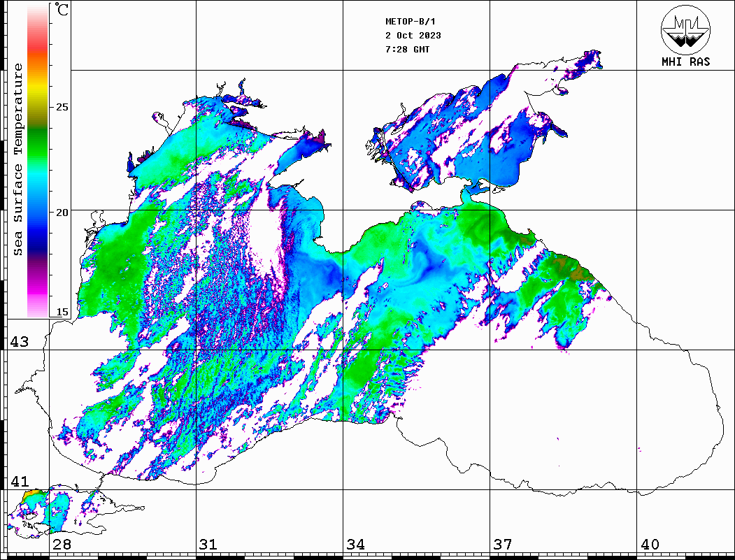
Task: Click longitude label 37
Action: tap(503, 545)
